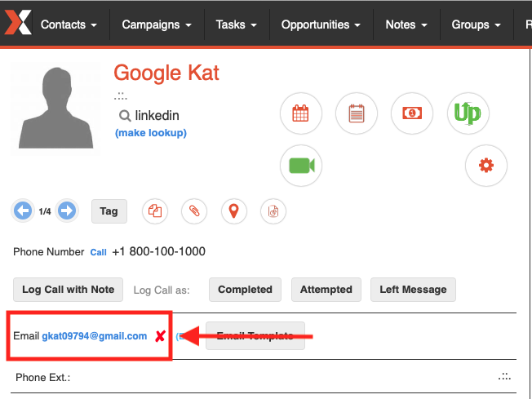Click the paperclip attachment icon
Viewport: 532px width, 399px height.
click(x=194, y=211)
